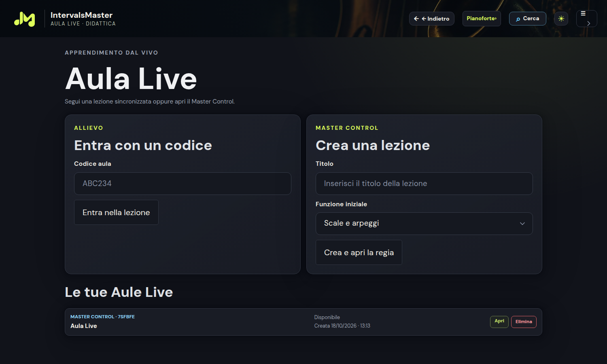Click the Disponibile status text
Image resolution: width=607 pixels, height=364 pixels.
pyautogui.click(x=327, y=317)
